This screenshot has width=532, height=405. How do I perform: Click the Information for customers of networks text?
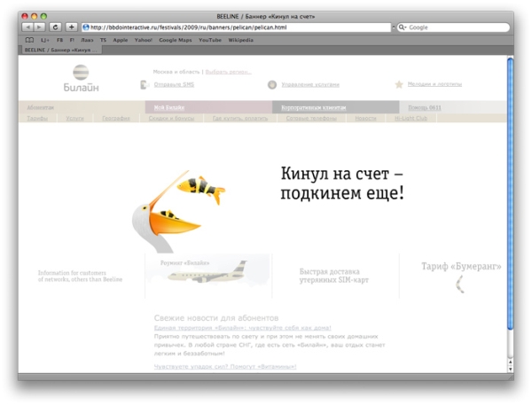[x=80, y=276]
